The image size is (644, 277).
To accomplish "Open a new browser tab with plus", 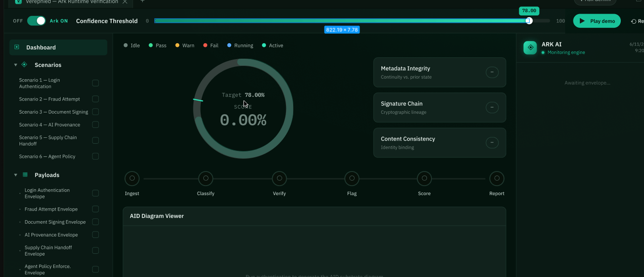I will pos(142,1).
